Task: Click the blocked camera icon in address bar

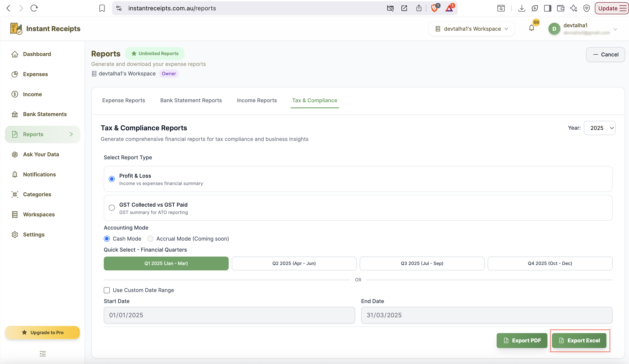Action: pyautogui.click(x=390, y=8)
